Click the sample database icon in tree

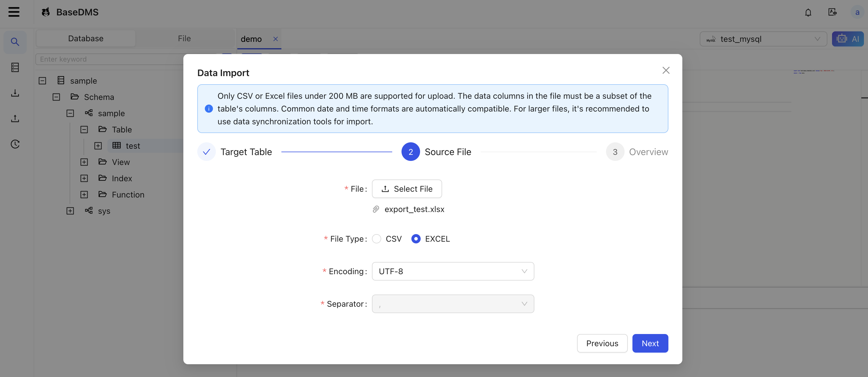coord(61,80)
